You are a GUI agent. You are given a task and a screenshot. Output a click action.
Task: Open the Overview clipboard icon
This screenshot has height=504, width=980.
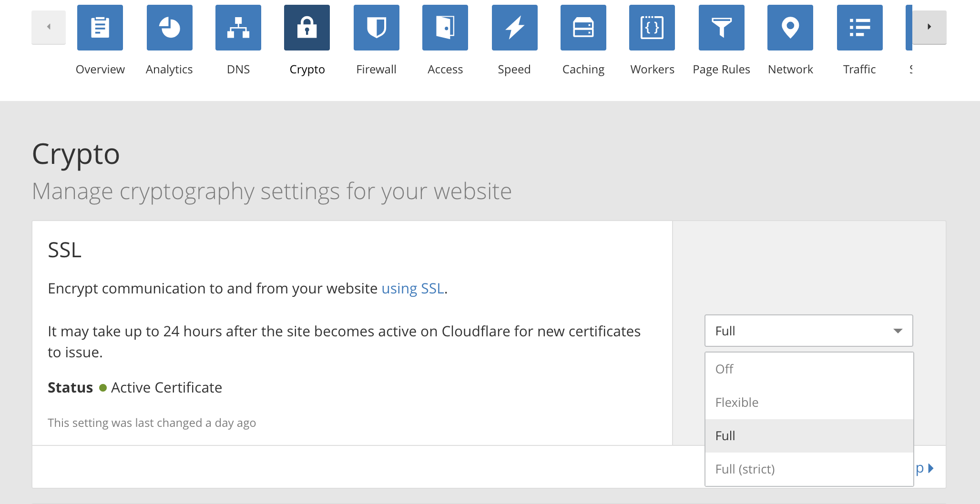pyautogui.click(x=100, y=28)
